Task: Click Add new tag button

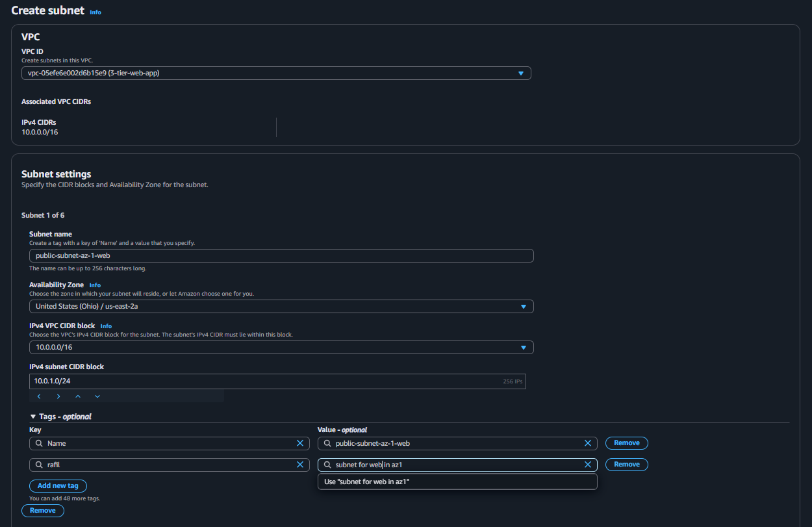Action: pos(58,486)
